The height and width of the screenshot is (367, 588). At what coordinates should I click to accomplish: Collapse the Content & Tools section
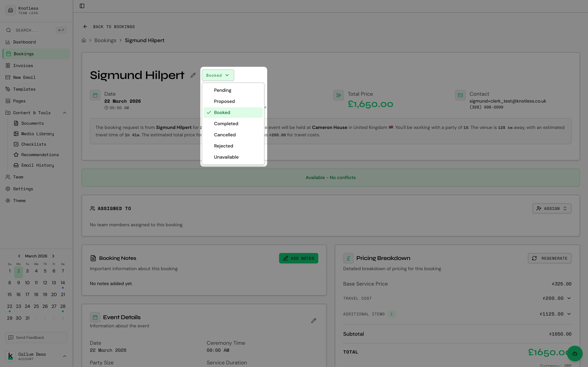[x=64, y=113]
